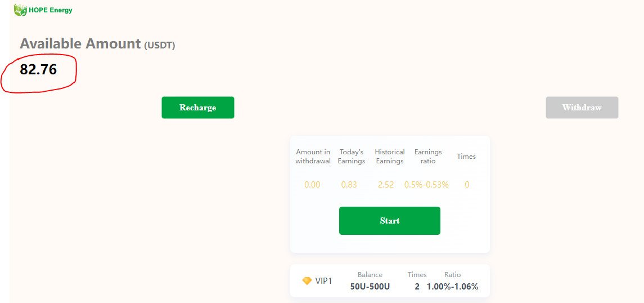
Task: Click the 0.5%-0.53% earnings ratio value
Action: tap(426, 185)
